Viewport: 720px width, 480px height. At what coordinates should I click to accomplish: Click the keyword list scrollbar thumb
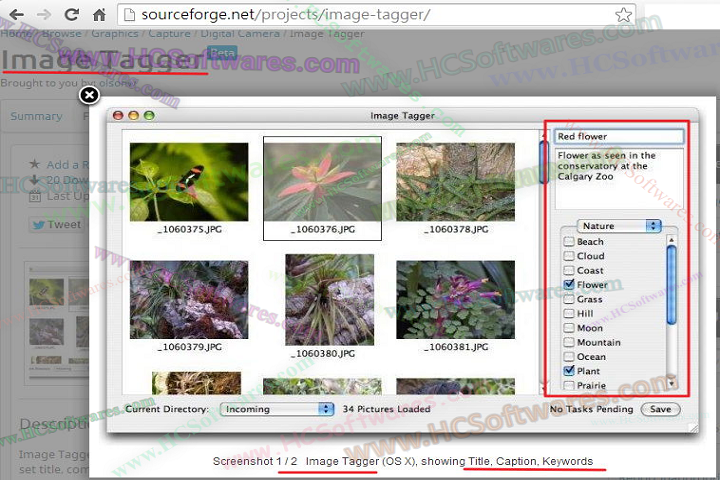coord(671,285)
